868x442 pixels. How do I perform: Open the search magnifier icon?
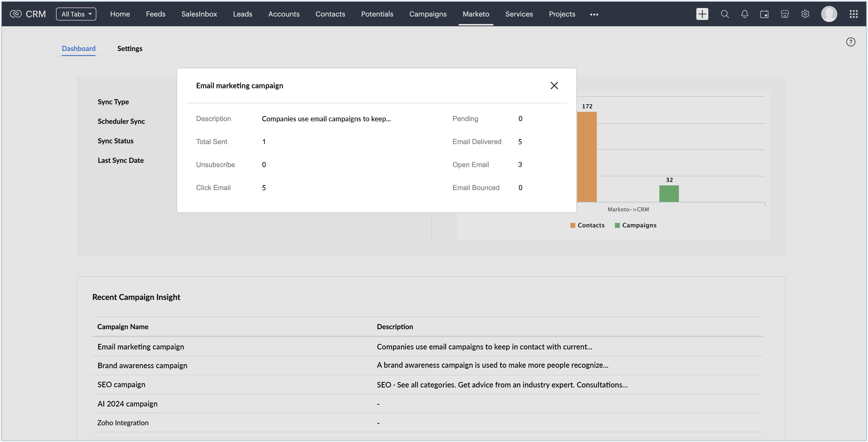pyautogui.click(x=724, y=14)
